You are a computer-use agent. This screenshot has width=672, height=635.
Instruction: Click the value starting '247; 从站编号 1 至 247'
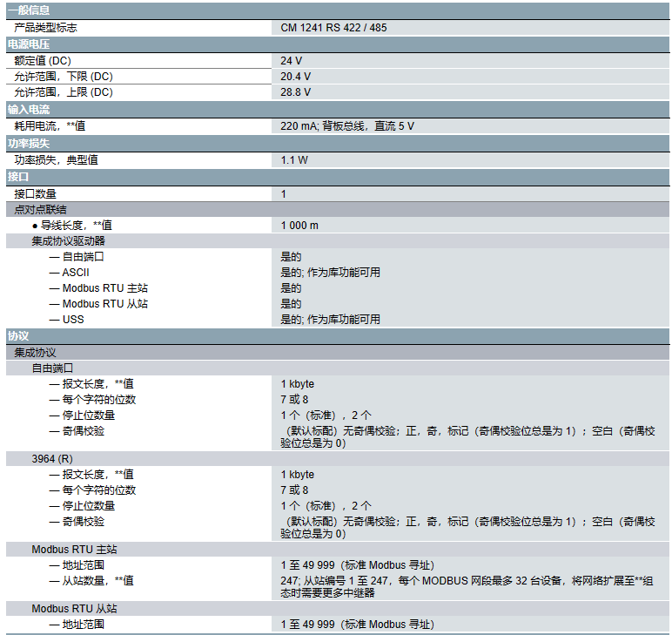(467, 587)
